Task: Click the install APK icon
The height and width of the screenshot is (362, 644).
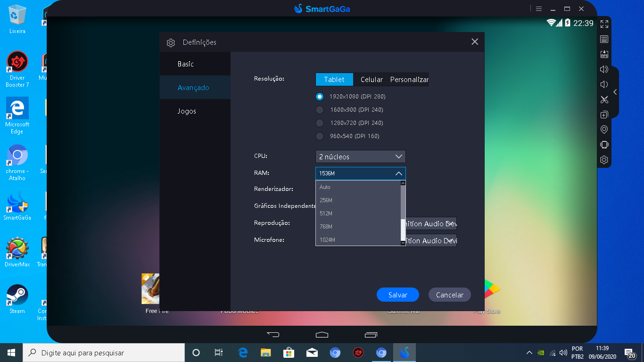Action: [604, 54]
